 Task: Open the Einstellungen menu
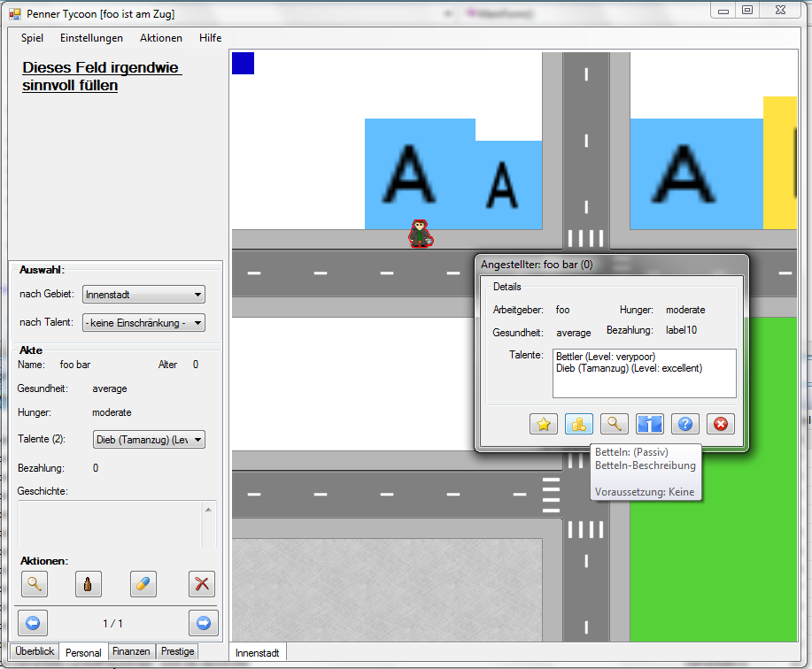[91, 38]
